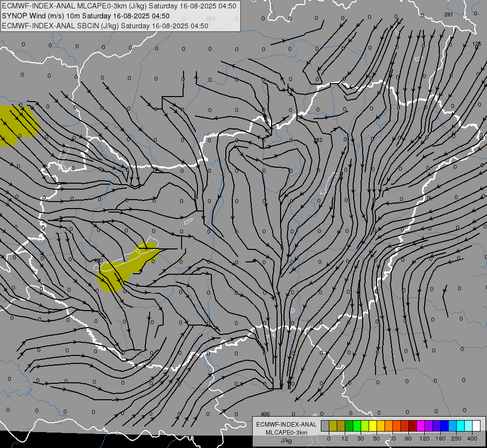This screenshot has height=448, width=487.
Task: Click the legend tick value 90
Action: (408, 439)
